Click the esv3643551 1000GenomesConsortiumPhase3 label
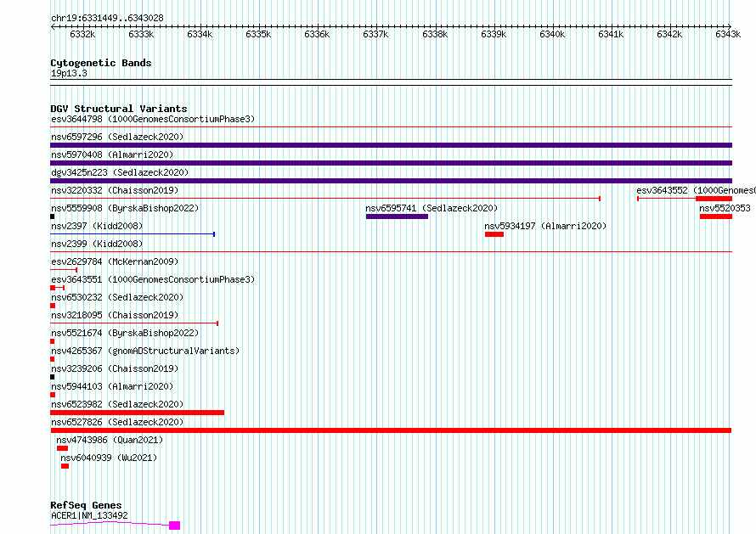 point(153,279)
